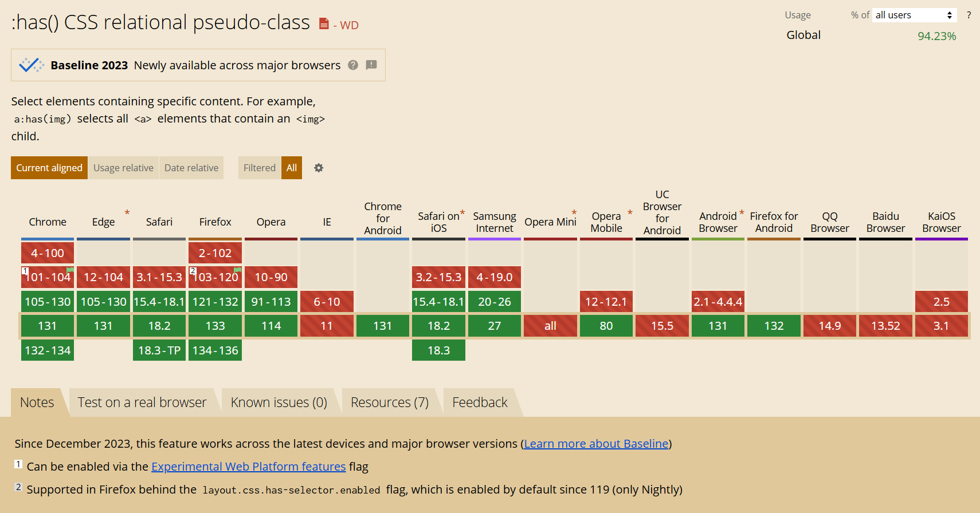This screenshot has height=513, width=980.
Task: Expand the Chrome 4-100 version cell
Action: (x=47, y=252)
